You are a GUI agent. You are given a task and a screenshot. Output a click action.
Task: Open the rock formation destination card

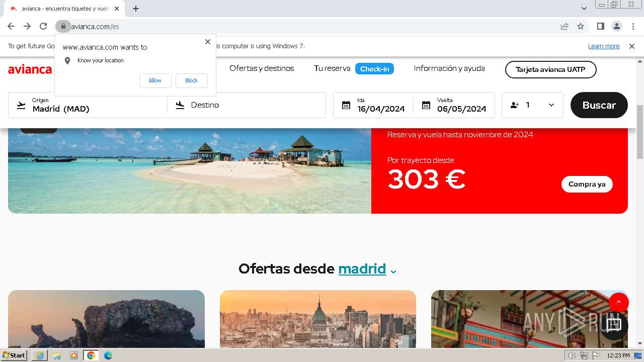[x=106, y=319]
